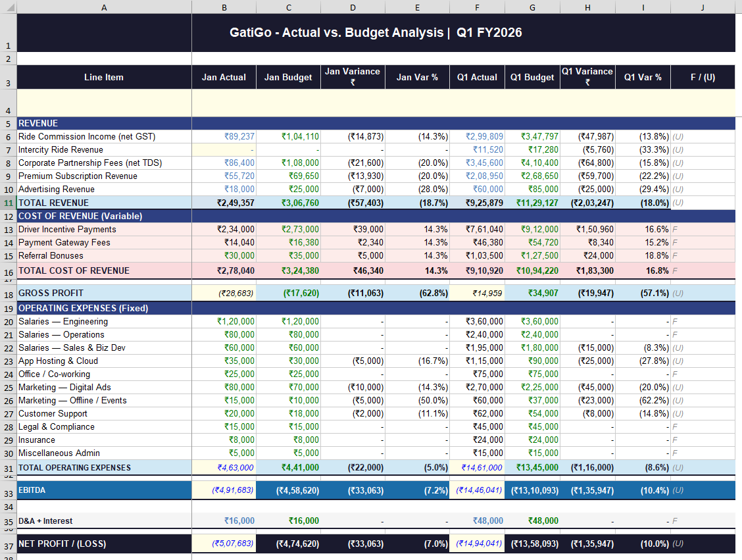Select the EBITDA Q1 Actual cell
Image resolution: width=742 pixels, height=560 pixels.
point(478,490)
